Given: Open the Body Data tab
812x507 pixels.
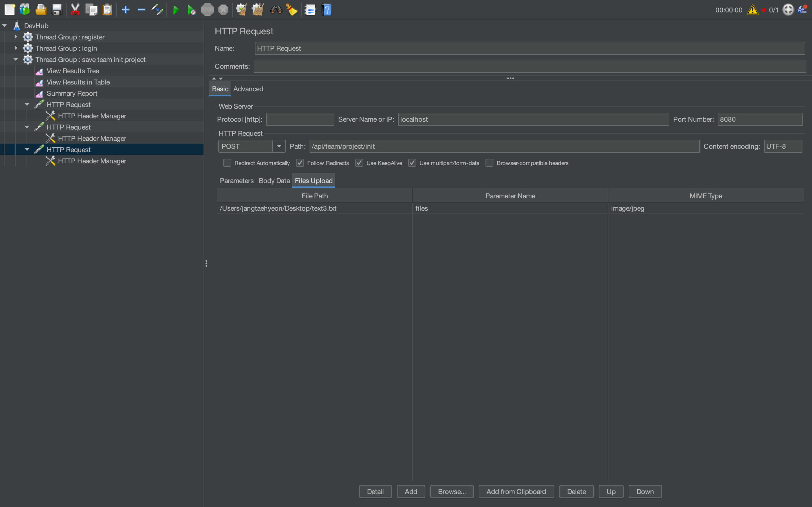Looking at the screenshot, I should [x=274, y=181].
